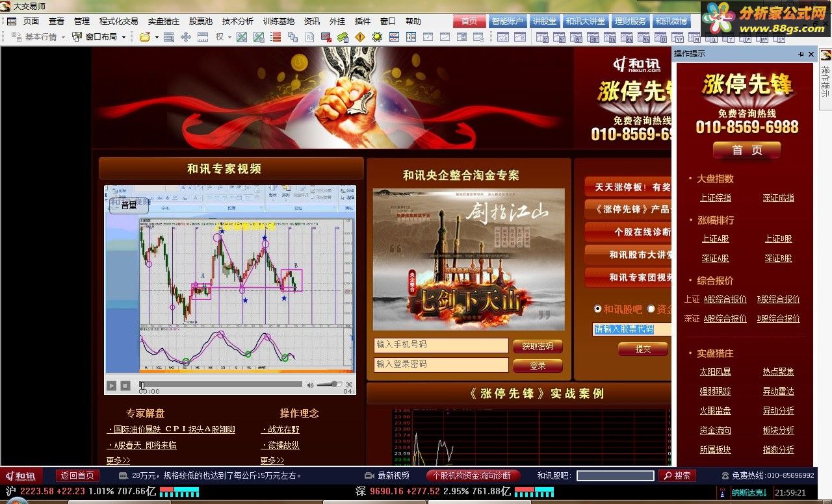
Task: Click the 首页 button in side panel
Action: click(x=747, y=150)
